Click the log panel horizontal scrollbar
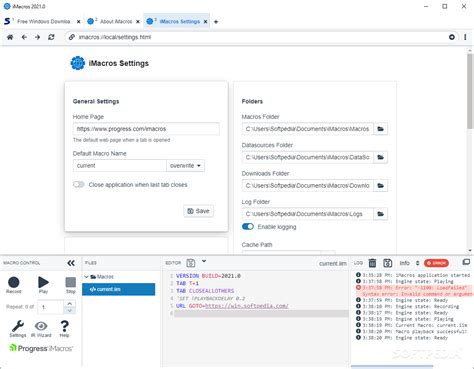 tap(392, 367)
